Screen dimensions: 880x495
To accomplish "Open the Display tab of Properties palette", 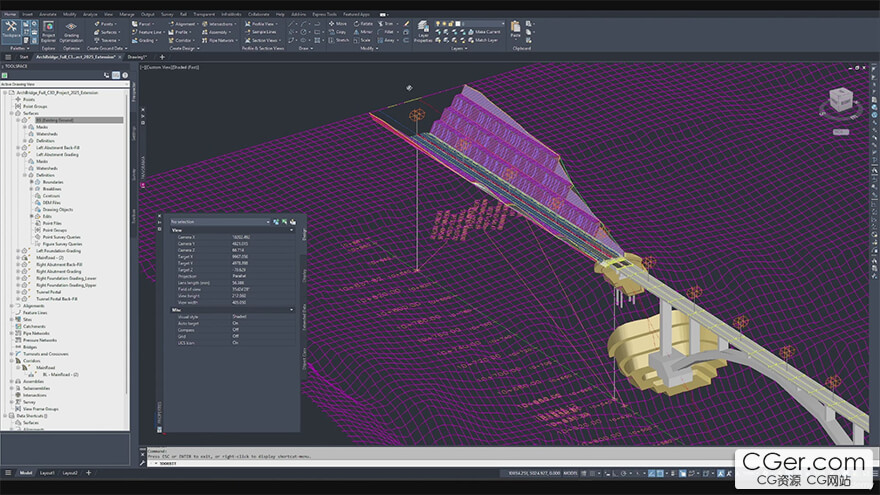I will tap(304, 274).
